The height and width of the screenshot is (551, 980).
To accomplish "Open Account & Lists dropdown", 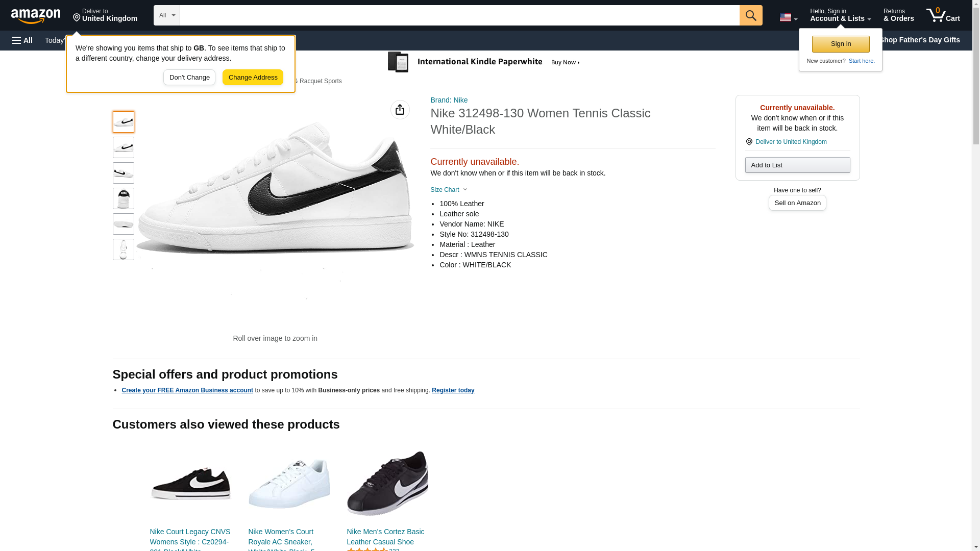I will click(x=840, y=15).
